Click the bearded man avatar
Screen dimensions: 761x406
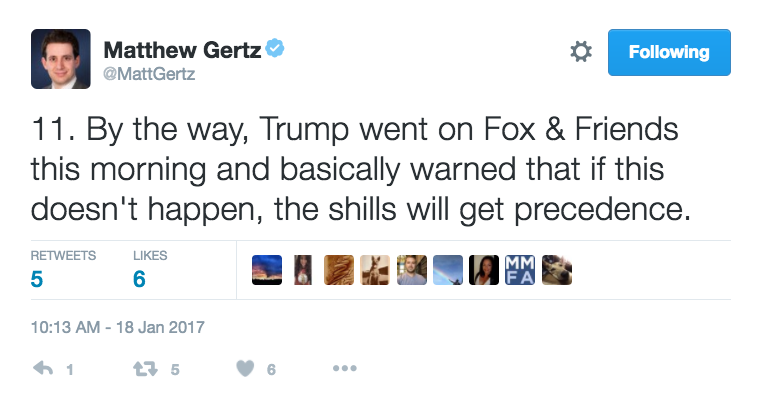tap(412, 269)
